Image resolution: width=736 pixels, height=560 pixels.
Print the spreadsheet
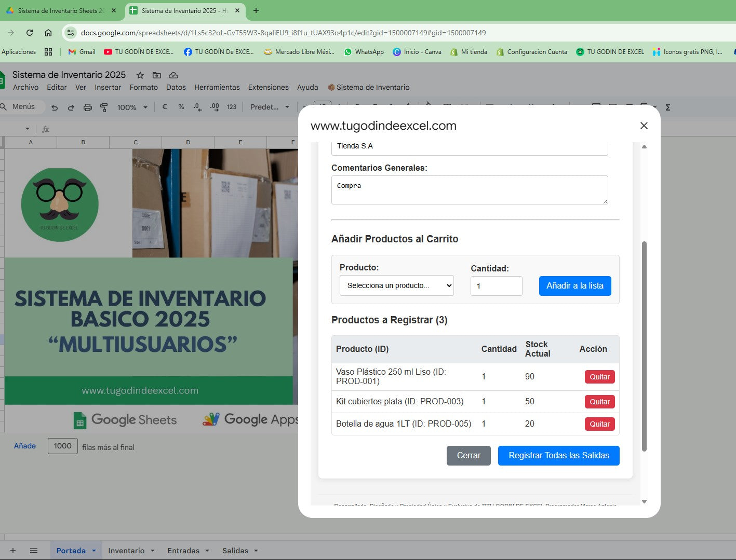[x=88, y=107]
